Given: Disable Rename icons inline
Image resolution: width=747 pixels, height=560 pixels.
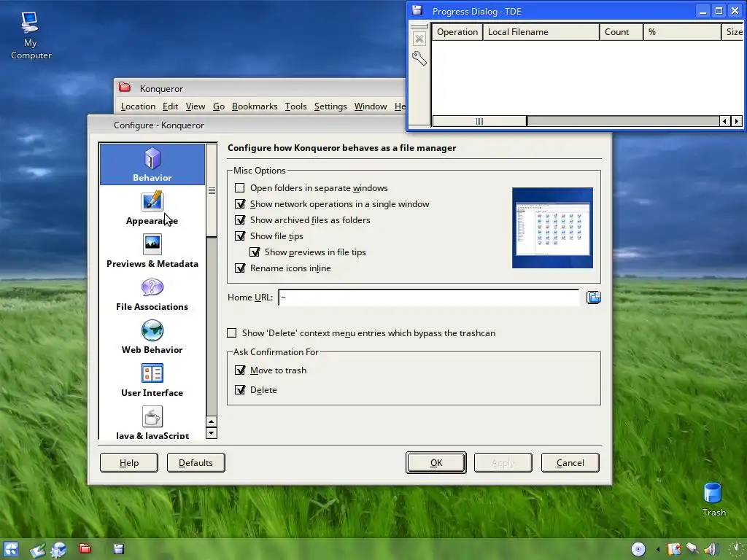Looking at the screenshot, I should tap(240, 268).
